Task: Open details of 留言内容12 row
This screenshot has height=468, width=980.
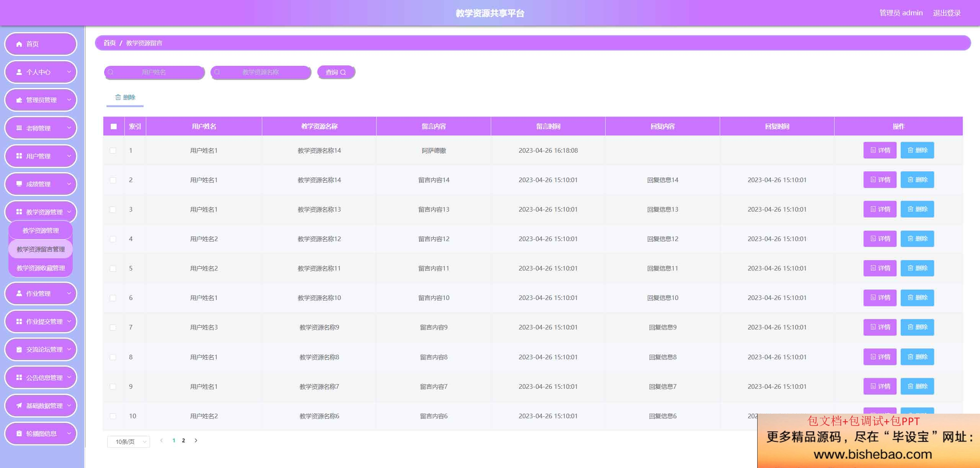Action: [x=880, y=238]
